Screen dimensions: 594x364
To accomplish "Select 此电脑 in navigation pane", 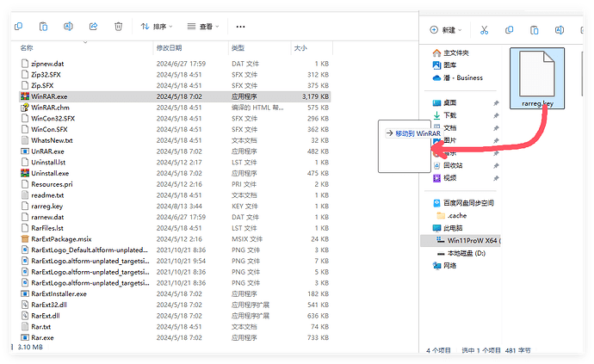I will click(x=448, y=228).
